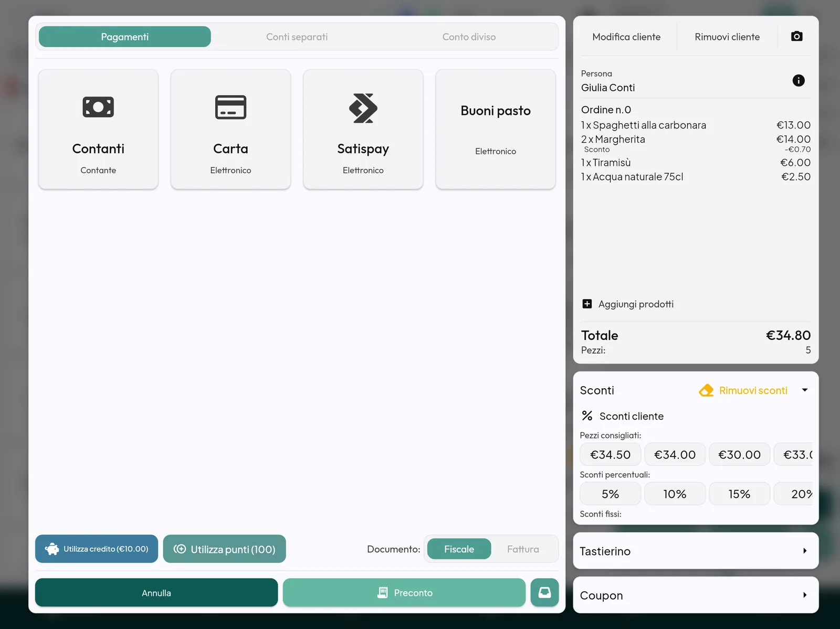Expand the Coupon section
840x629 pixels.
click(696, 595)
